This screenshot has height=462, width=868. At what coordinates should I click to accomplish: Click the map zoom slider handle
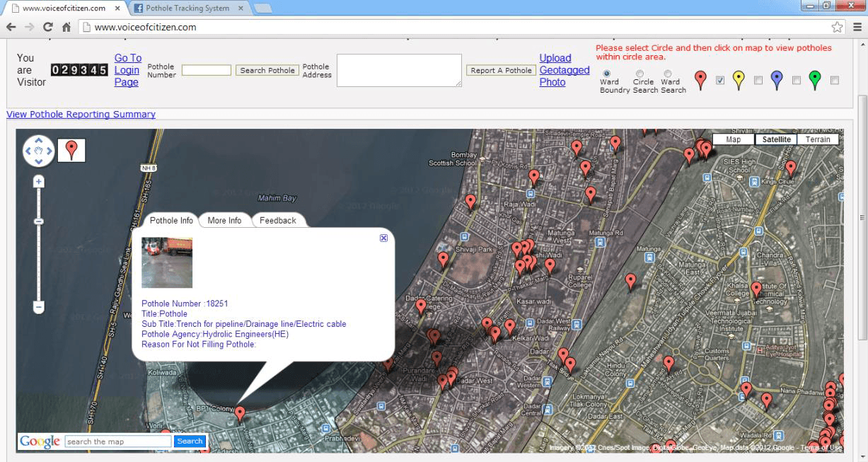pyautogui.click(x=39, y=221)
